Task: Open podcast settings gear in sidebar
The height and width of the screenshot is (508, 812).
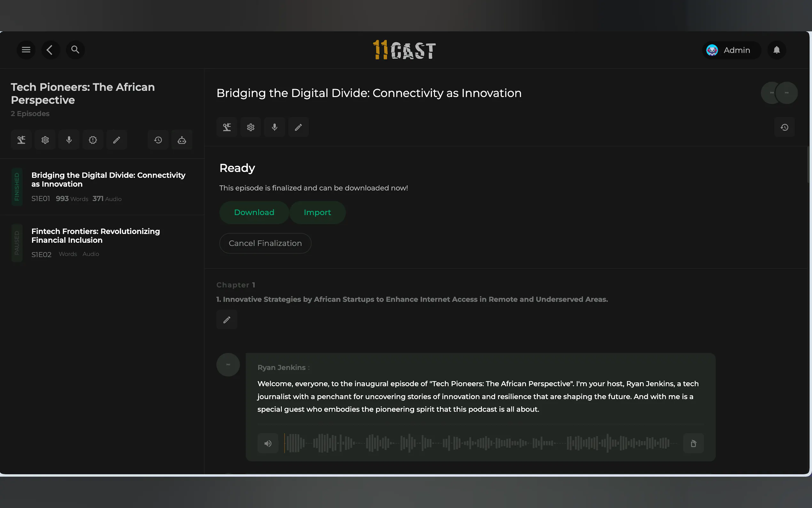Action: (45, 140)
